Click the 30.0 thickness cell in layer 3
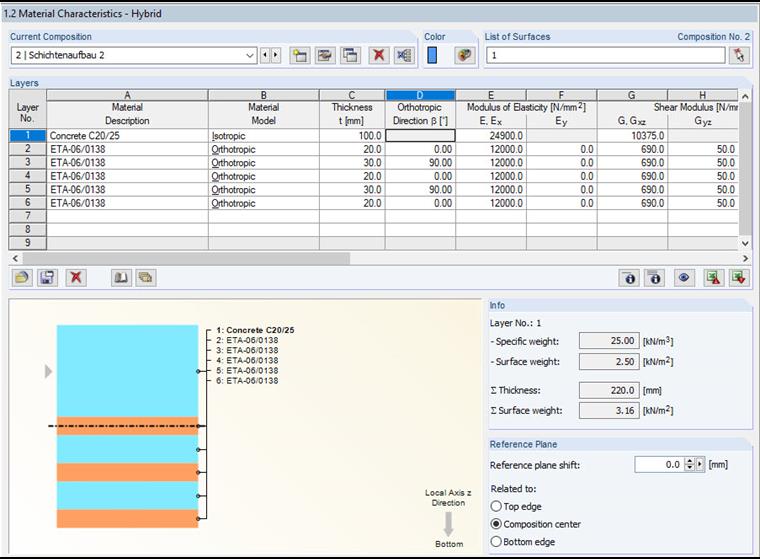This screenshot has width=760, height=559. 352,163
